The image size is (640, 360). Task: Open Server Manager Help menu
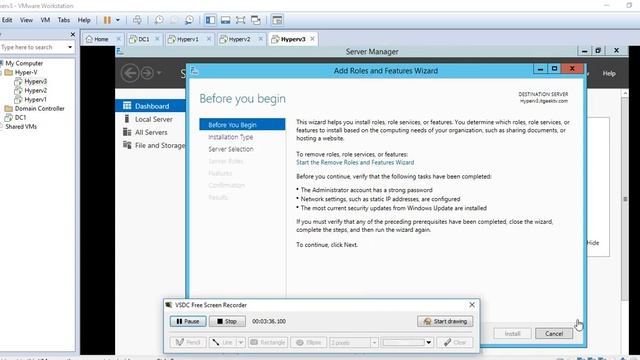point(609,73)
